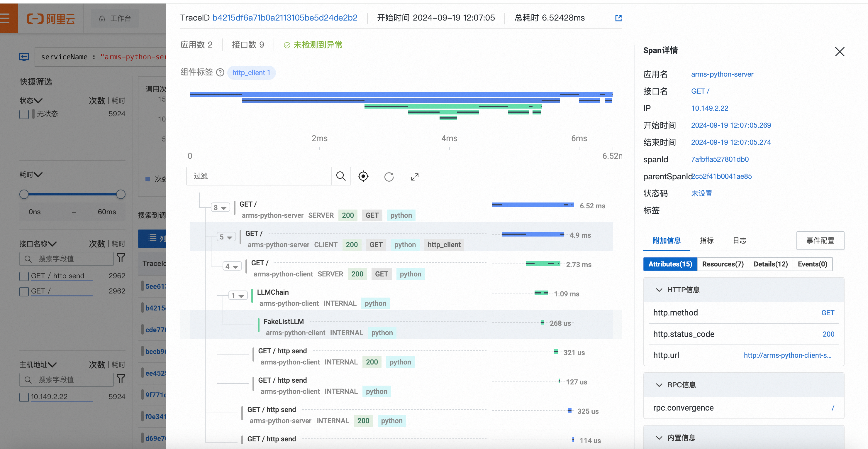Click the collapse sidebar panel icon
Image resolution: width=868 pixels, height=449 pixels.
click(24, 57)
